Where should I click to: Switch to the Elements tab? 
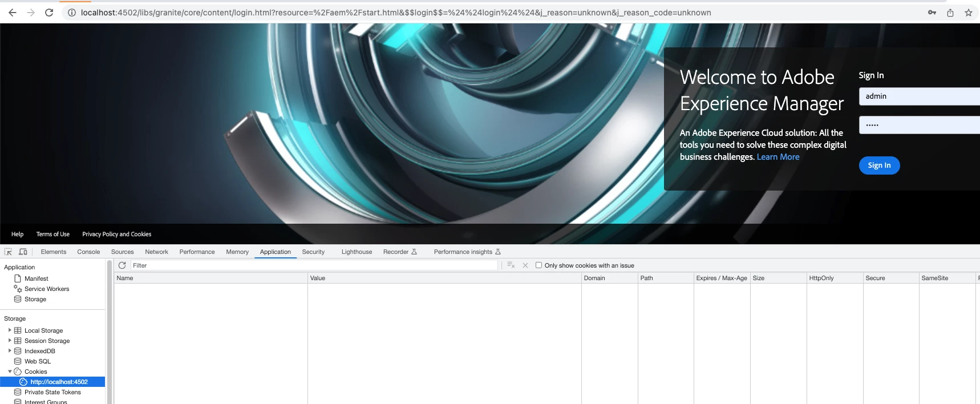(x=54, y=252)
